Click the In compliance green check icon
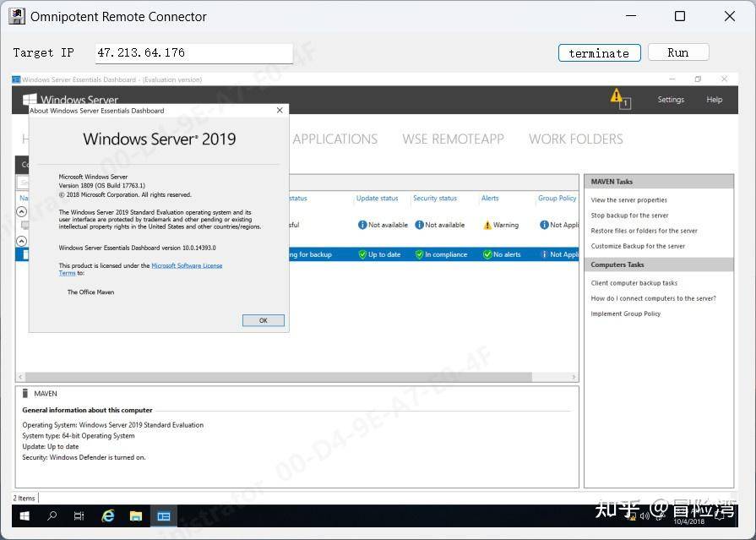 pos(420,254)
